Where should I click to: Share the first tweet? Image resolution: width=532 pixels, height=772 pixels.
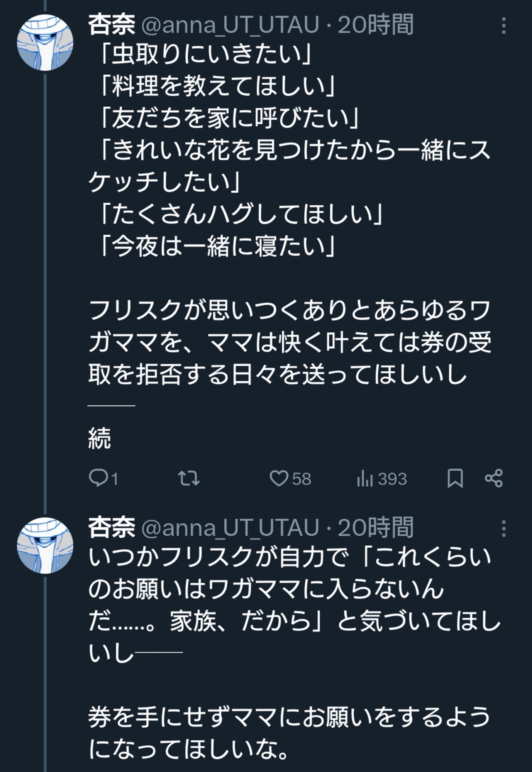(x=494, y=479)
